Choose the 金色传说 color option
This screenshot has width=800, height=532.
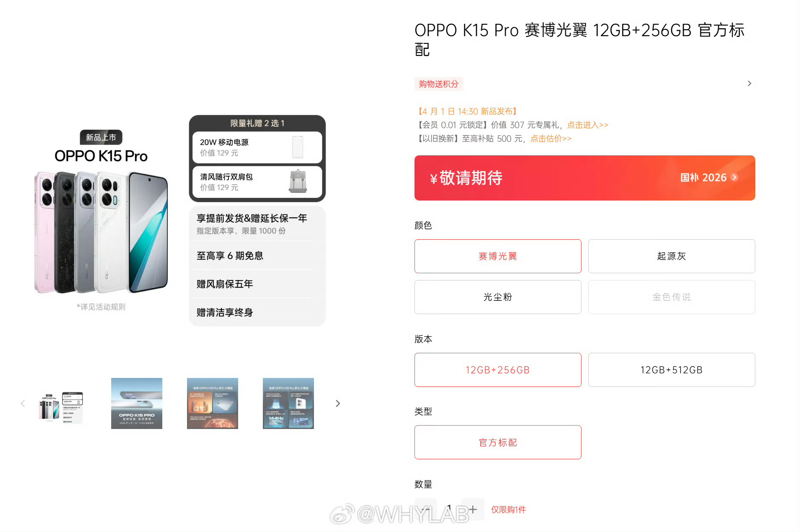pos(671,297)
